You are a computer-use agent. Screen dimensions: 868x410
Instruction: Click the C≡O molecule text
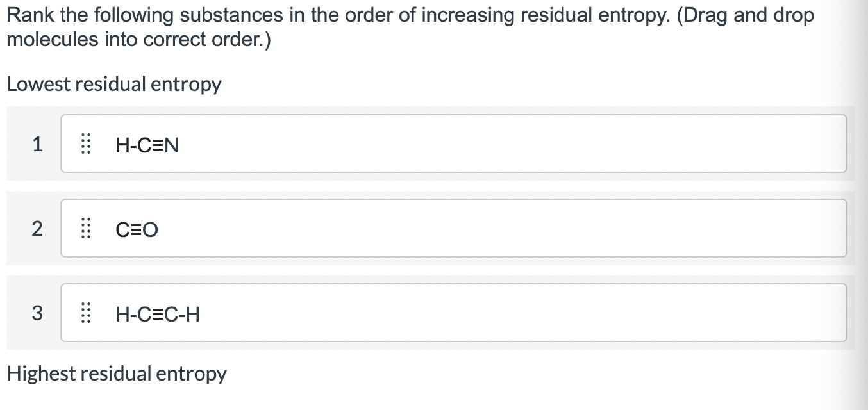coord(137,229)
